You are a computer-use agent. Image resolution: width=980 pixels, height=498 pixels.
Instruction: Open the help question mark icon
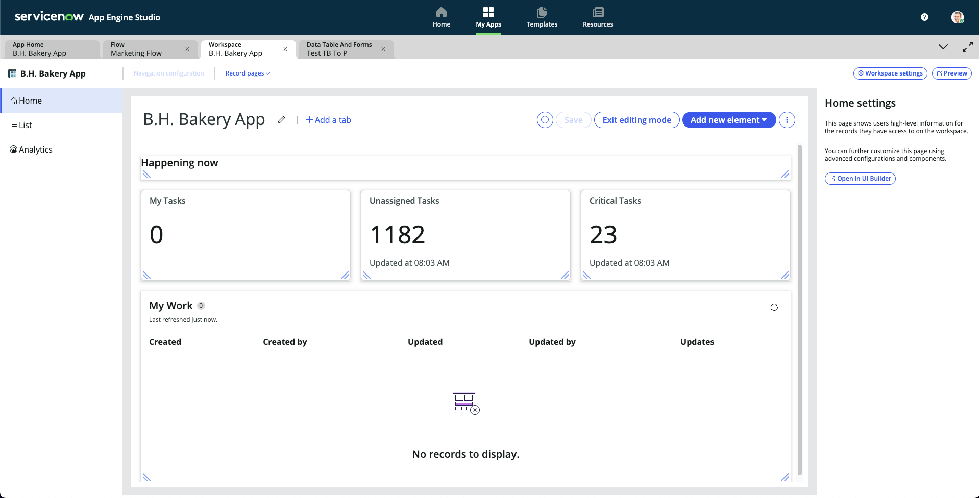tap(924, 17)
